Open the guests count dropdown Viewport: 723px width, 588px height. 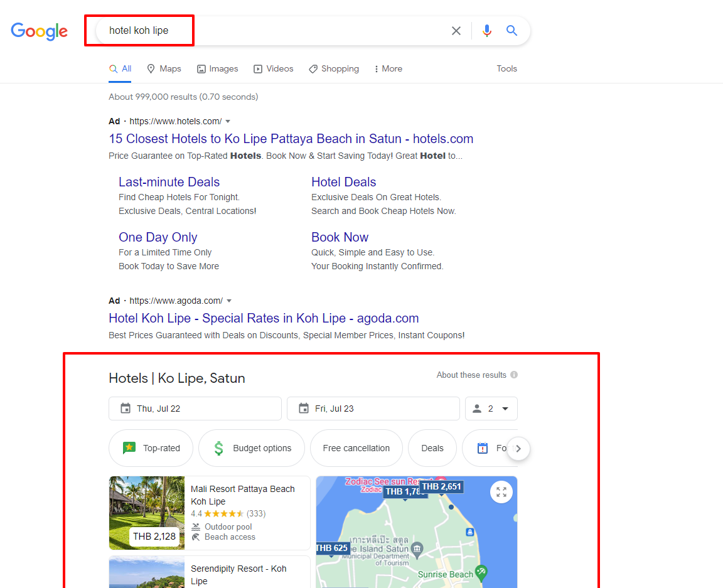[491, 409]
